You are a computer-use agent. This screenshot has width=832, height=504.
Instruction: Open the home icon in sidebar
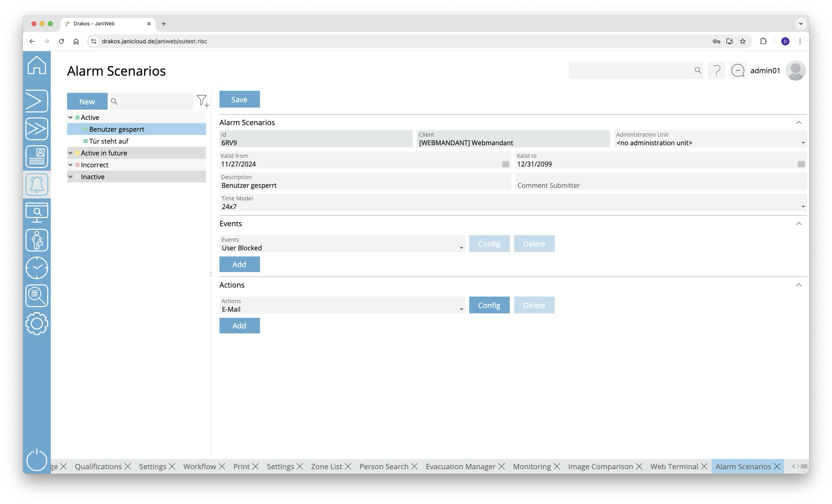37,65
